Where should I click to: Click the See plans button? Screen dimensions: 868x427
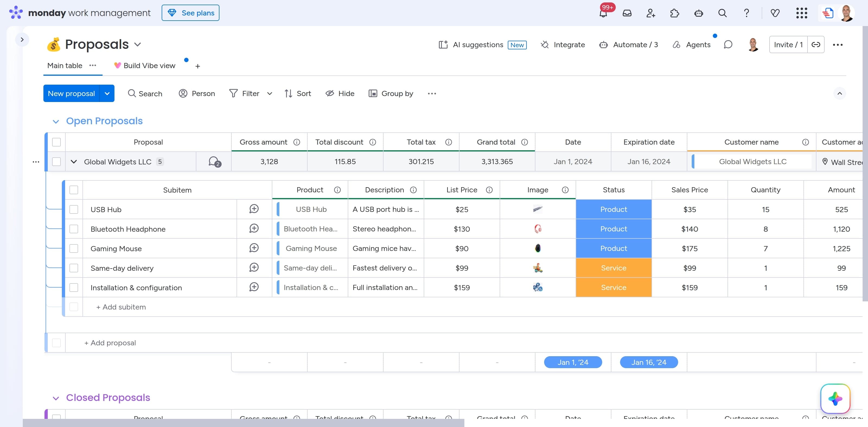point(190,13)
